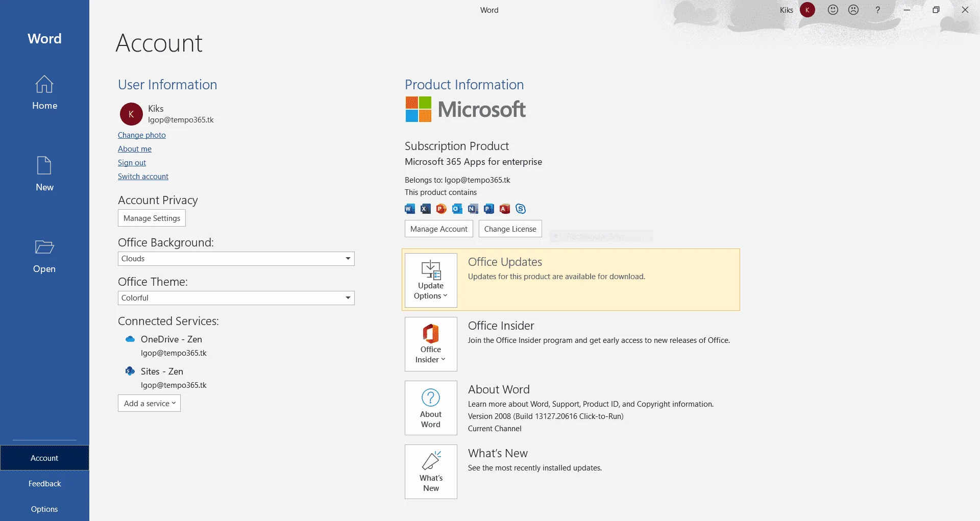Send a frown feedback face
Image resolution: width=980 pixels, height=521 pixels.
click(853, 10)
